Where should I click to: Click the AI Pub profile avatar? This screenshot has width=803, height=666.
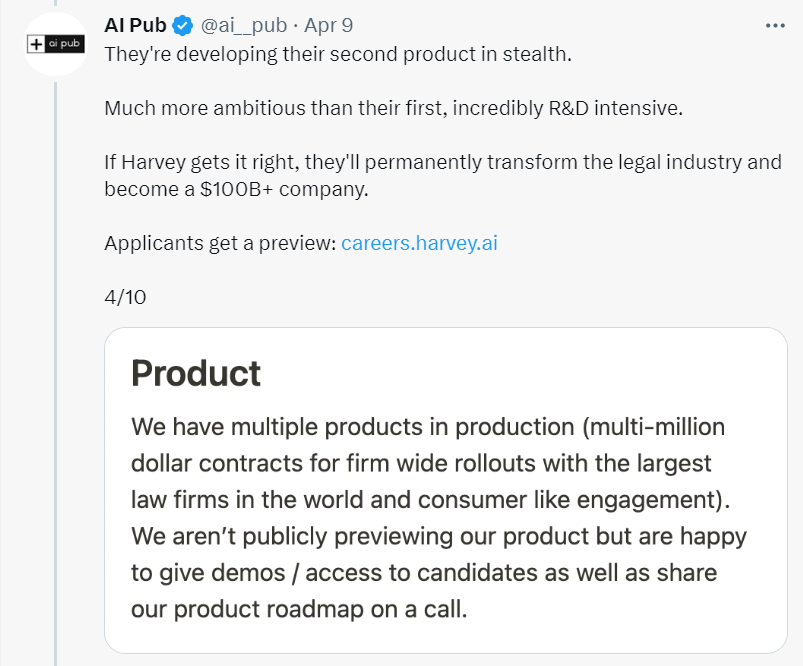coord(57,45)
